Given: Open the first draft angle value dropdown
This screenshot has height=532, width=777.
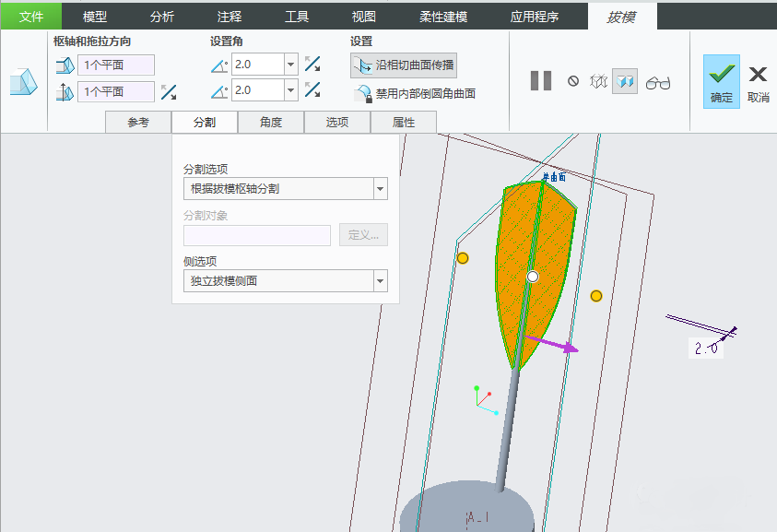Looking at the screenshot, I should 290,65.
